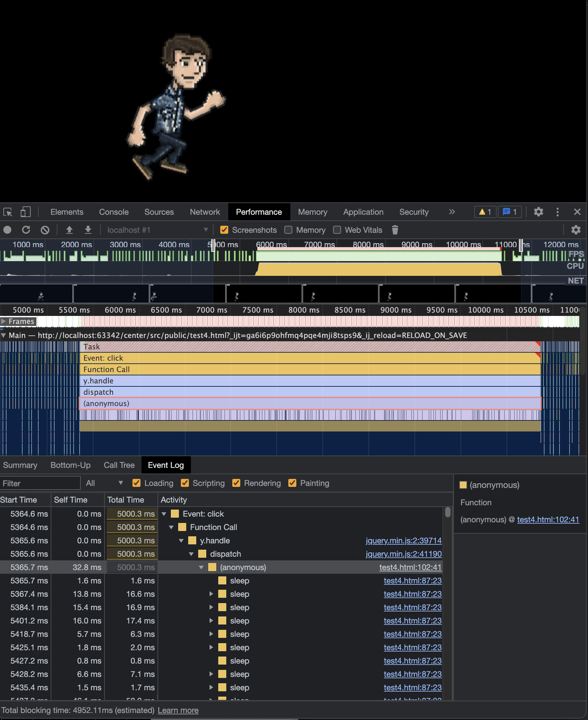Screen dimensions: 588x720
Task: Click the trash can collect garbage icon
Action: [x=395, y=230]
